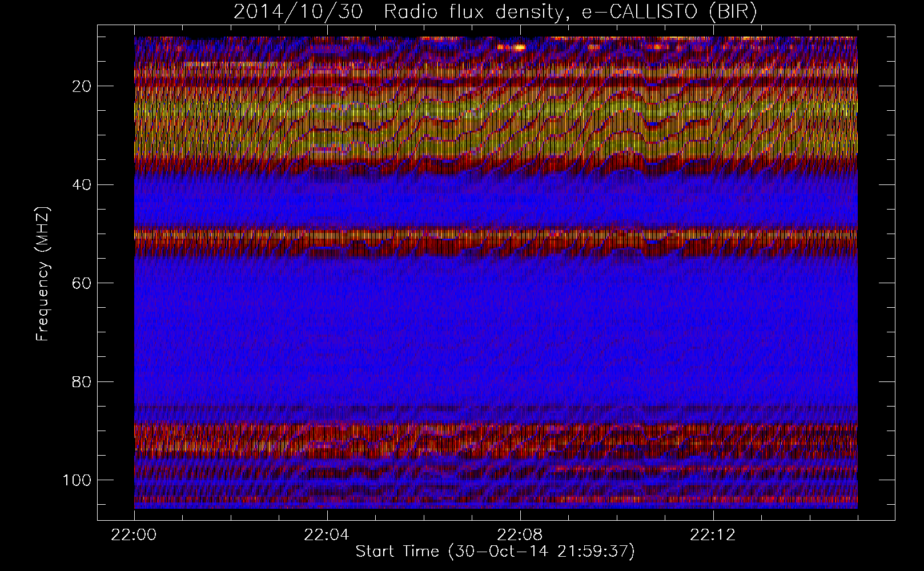Select the 22:00 time tick label
The height and width of the screenshot is (571, 924).
(134, 535)
